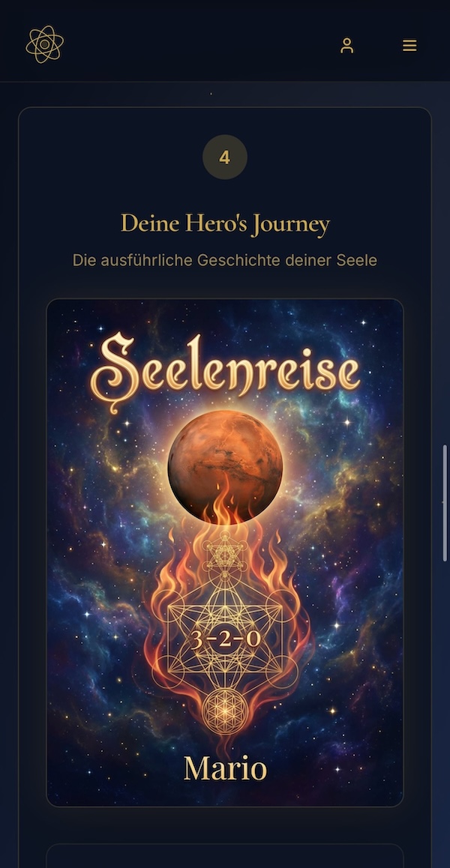Screen dimensions: 450x868
Task: Click the Seelenreise title on the cover
Action: [x=225, y=370]
